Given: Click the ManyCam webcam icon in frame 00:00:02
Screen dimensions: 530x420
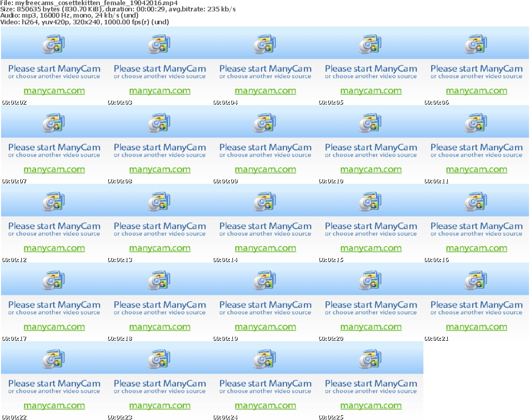Looking at the screenshot, I should 53,44.
